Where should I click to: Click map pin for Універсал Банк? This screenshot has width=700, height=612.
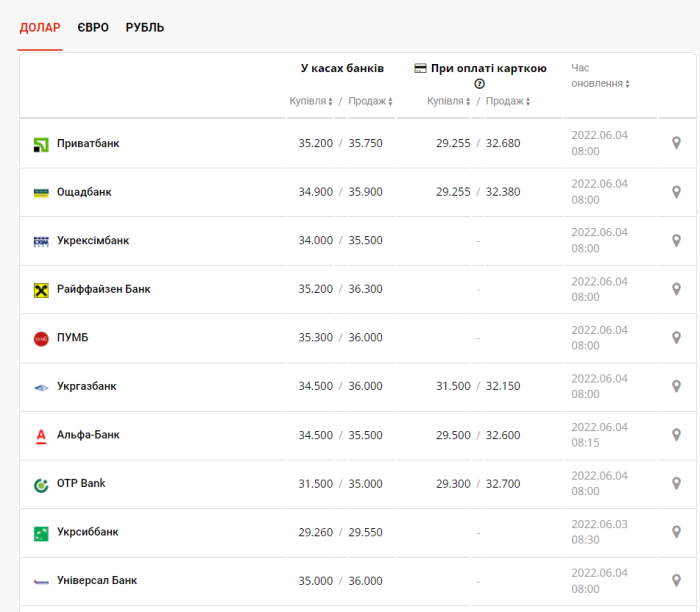pos(676,581)
